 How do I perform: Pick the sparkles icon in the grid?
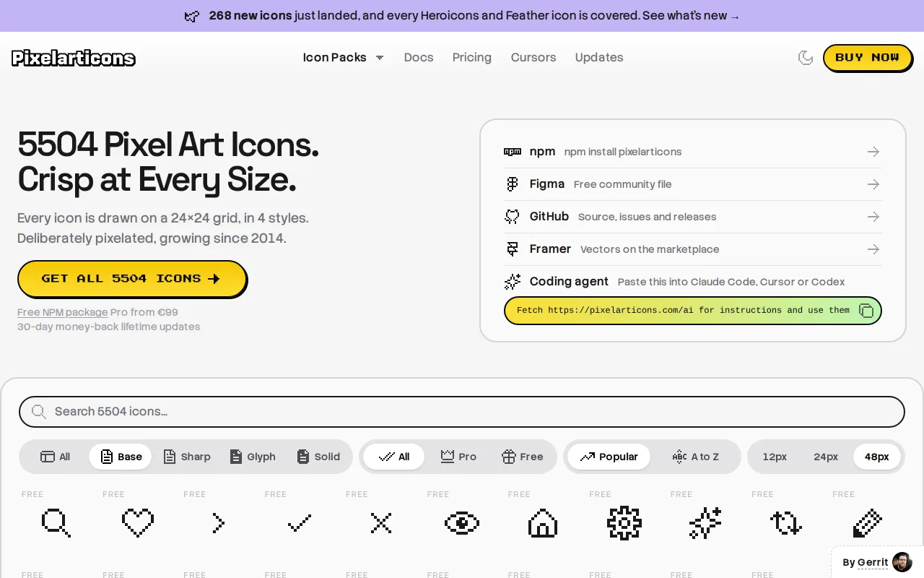pos(705,522)
